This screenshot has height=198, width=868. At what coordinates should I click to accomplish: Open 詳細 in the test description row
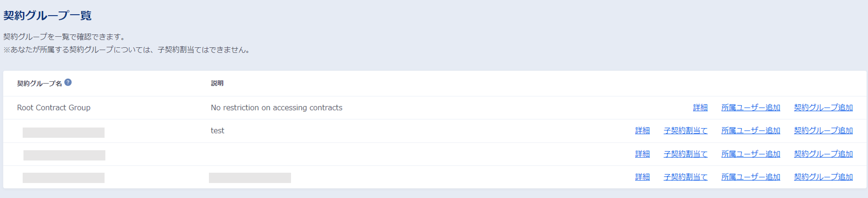tap(642, 130)
